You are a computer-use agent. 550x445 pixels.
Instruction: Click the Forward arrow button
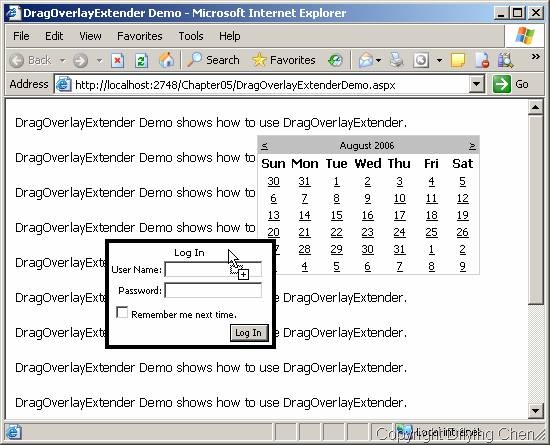pyautogui.click(x=80, y=61)
